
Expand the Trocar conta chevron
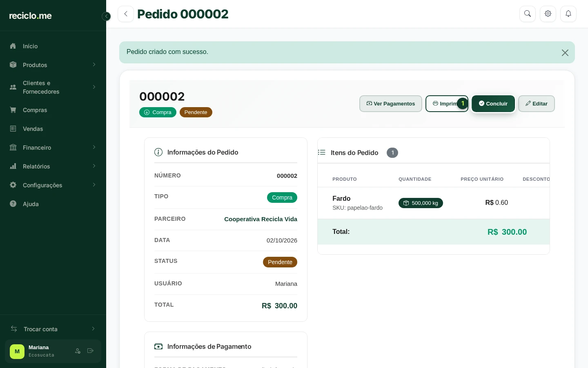point(93,329)
